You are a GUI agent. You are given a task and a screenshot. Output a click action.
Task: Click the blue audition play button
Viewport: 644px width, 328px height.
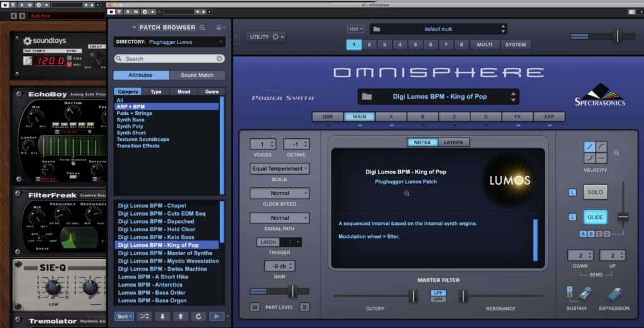pyautogui.click(x=216, y=317)
